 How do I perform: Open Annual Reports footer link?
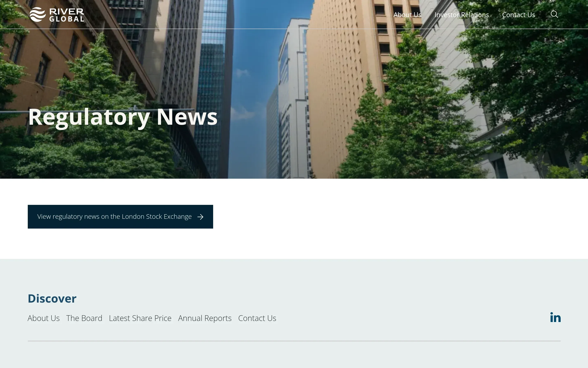[205, 318]
